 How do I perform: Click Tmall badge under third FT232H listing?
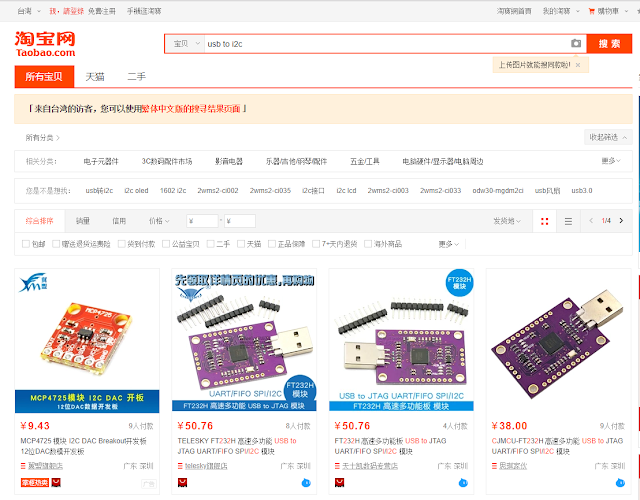(x=339, y=483)
